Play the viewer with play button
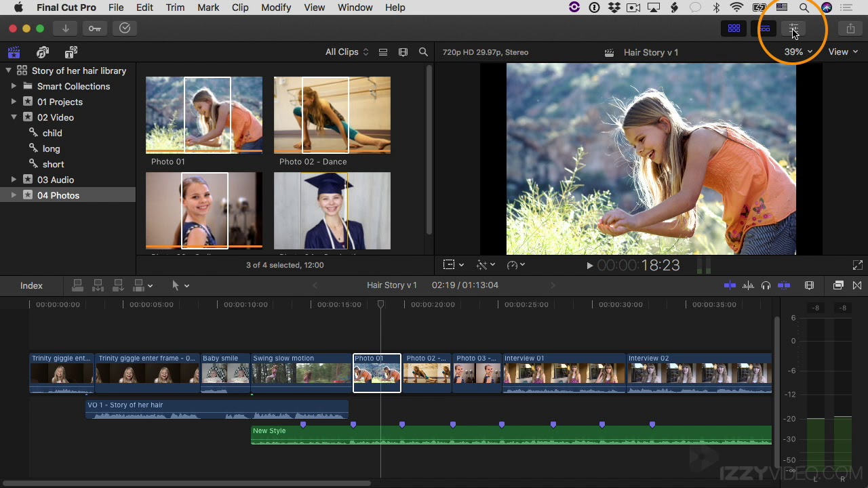This screenshot has height=488, width=868. click(589, 266)
